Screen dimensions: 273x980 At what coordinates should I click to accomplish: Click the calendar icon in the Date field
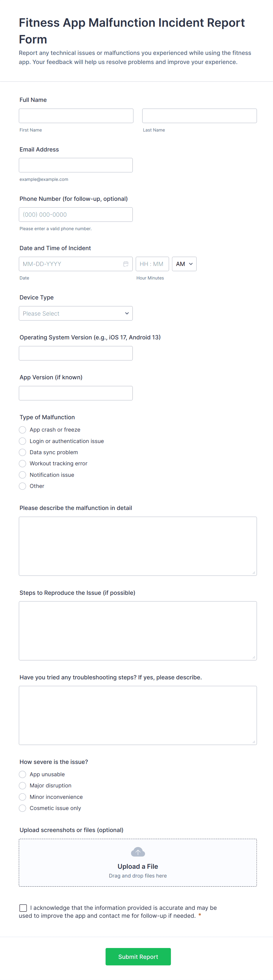[126, 264]
